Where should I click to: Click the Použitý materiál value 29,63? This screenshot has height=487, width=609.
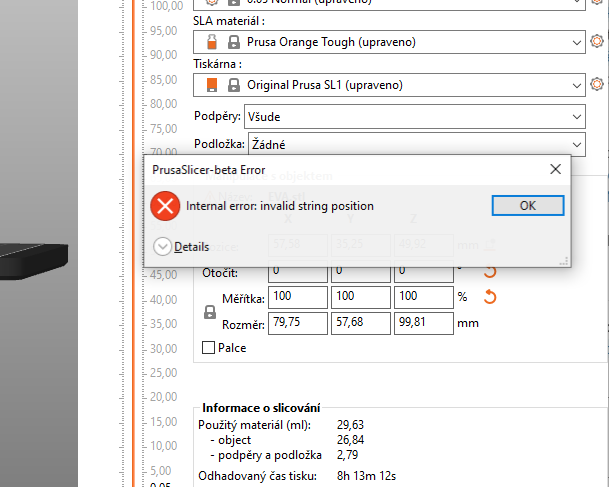350,425
